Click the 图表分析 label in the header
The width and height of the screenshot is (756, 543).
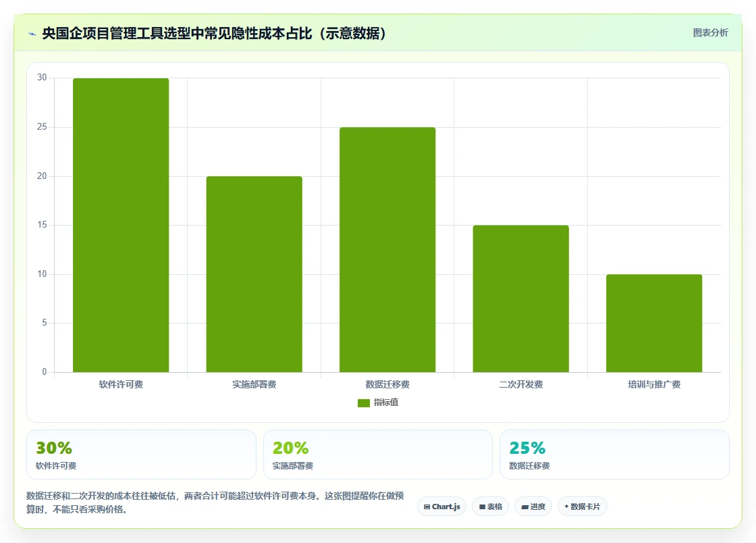pos(710,33)
